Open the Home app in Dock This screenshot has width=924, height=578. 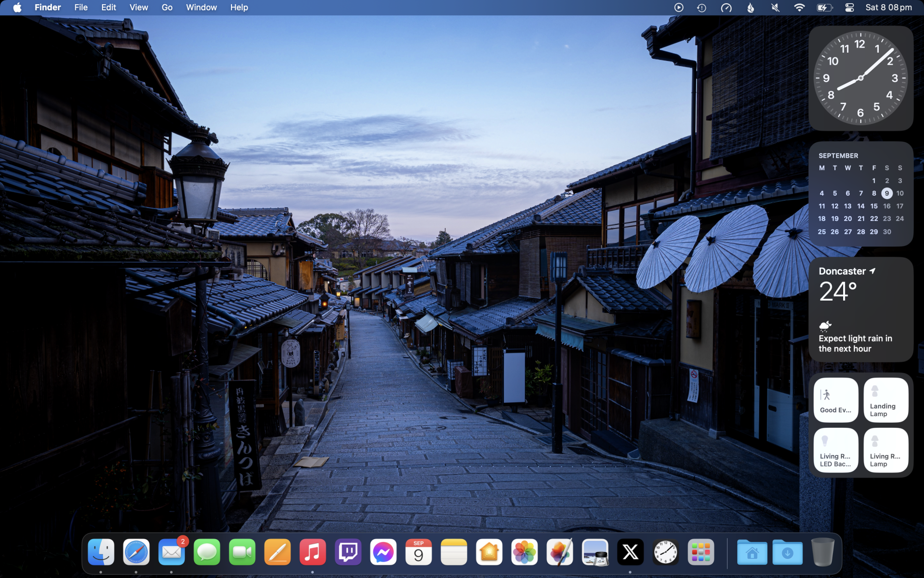pos(489,552)
